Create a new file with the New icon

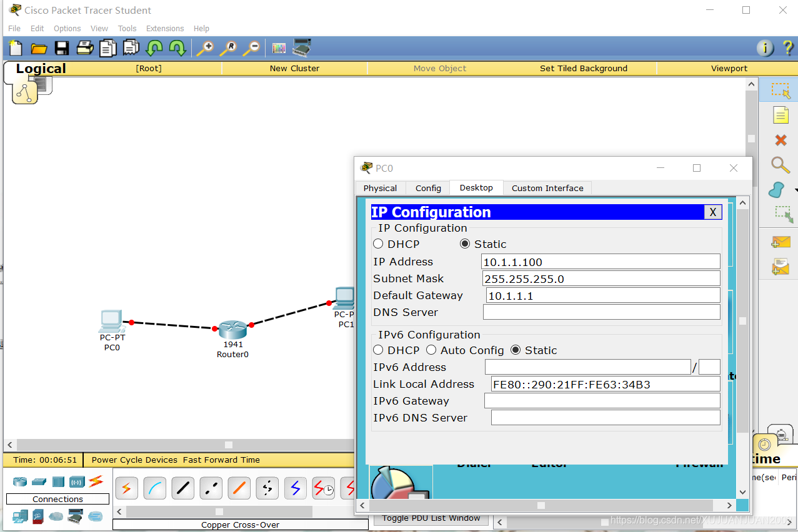pyautogui.click(x=16, y=48)
